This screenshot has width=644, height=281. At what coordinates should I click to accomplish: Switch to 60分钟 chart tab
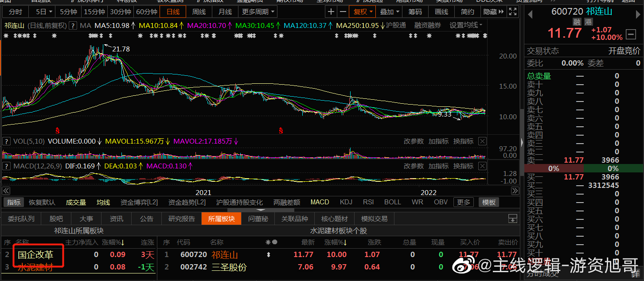(x=147, y=12)
